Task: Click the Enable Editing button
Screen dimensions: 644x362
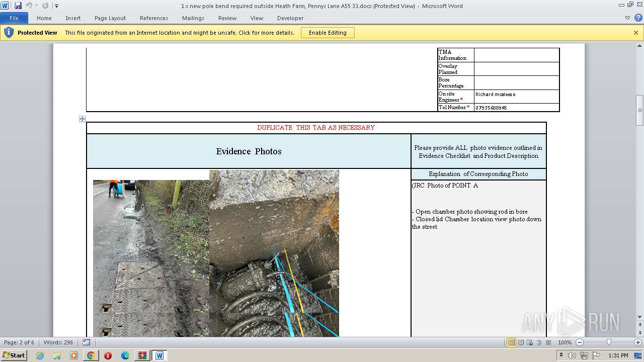Action: click(328, 33)
